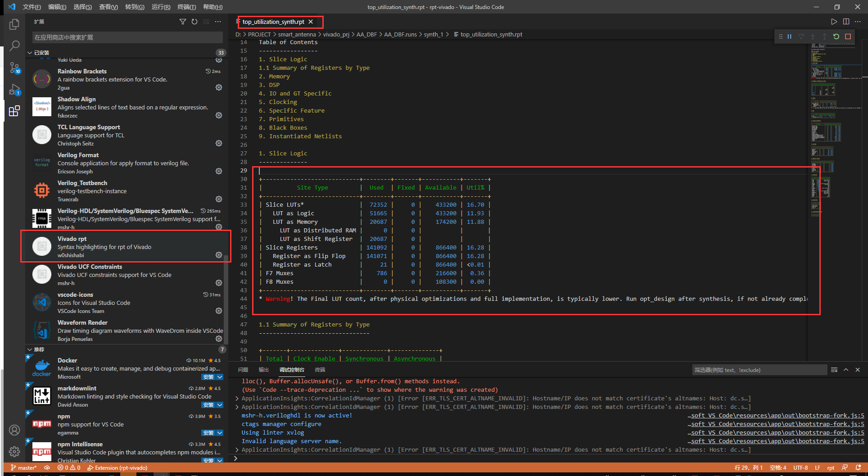Grab the debug toolbar drag handle

coord(781,36)
